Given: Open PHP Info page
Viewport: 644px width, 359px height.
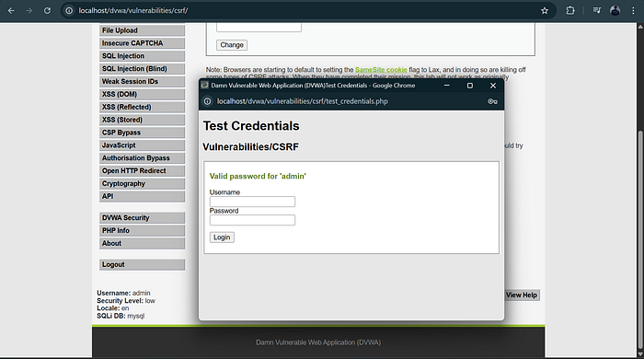Looking at the screenshot, I should click(142, 230).
